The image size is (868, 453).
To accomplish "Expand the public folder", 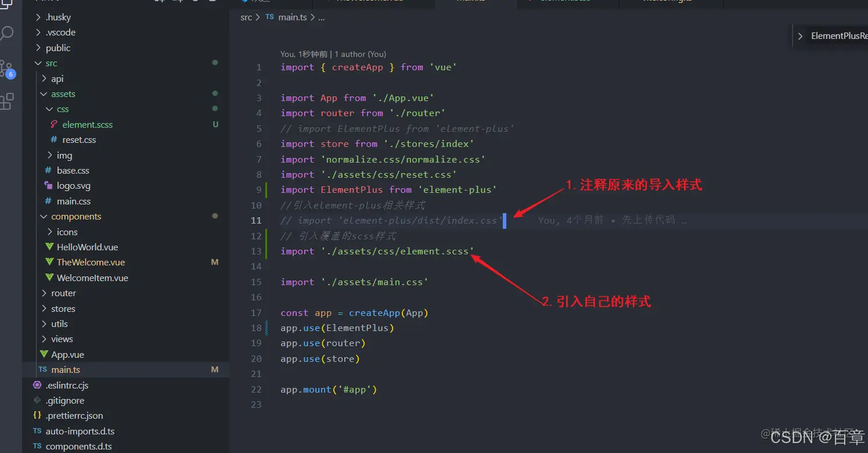I will tap(38, 48).
